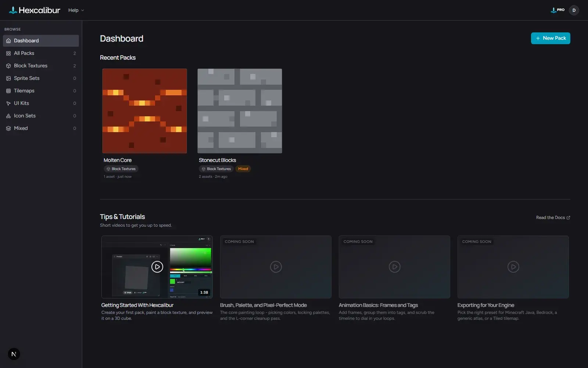The image size is (588, 368).
Task: Select the Block Textures cube icon
Action: click(x=8, y=66)
